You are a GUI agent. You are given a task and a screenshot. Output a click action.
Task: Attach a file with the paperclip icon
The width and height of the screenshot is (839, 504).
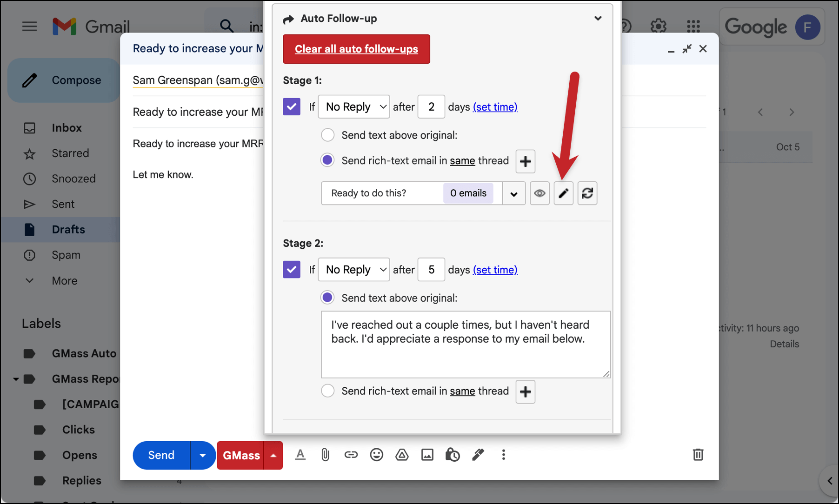coord(325,455)
